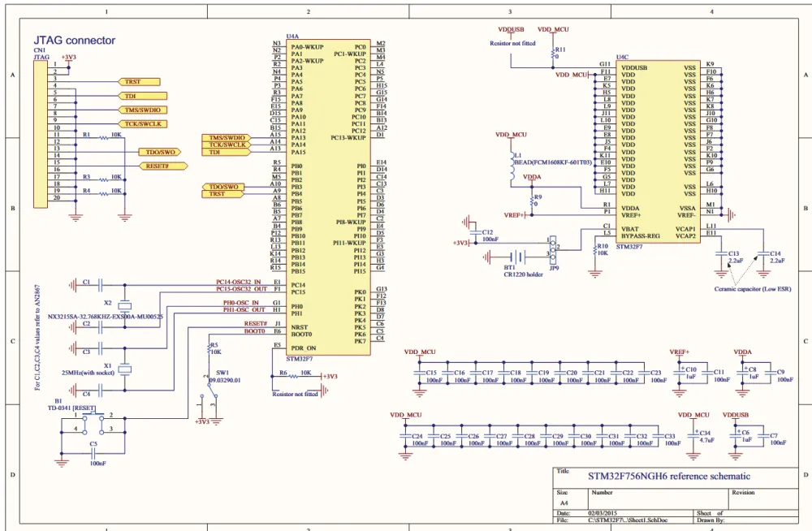
Task: Select the X2 32.768kHz crystal symbol
Action: point(123,304)
